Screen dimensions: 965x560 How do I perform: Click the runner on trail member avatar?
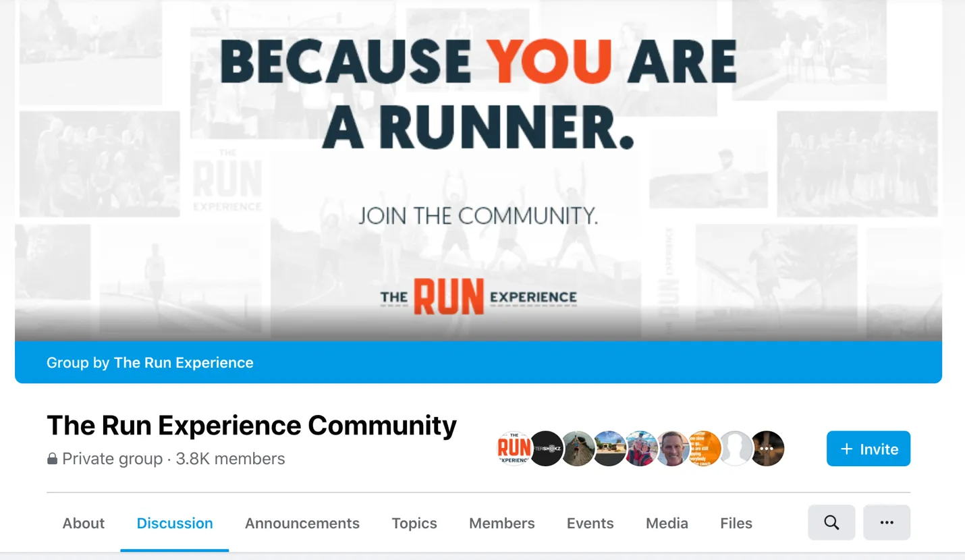[x=578, y=449]
